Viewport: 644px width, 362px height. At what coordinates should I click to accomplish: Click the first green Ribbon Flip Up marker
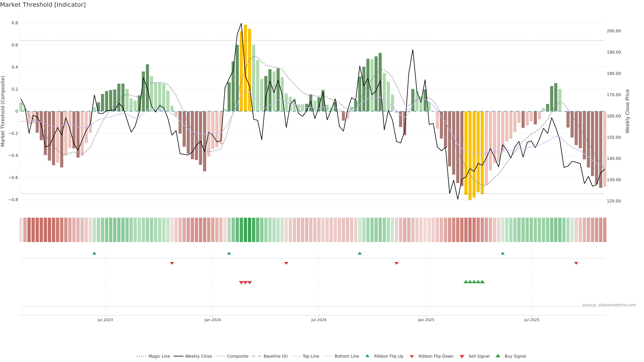(94, 253)
